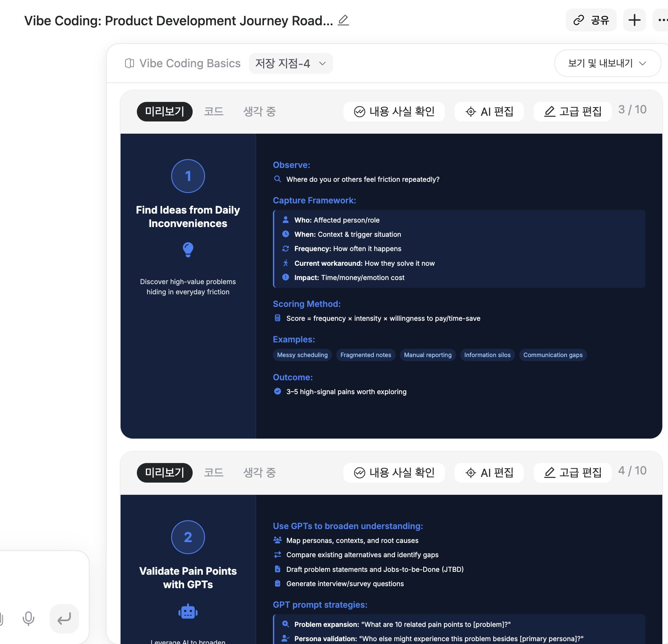The height and width of the screenshot is (644, 668).
Task: Expand the 저장 지점-4 checkpoint dropdown
Action: point(290,63)
